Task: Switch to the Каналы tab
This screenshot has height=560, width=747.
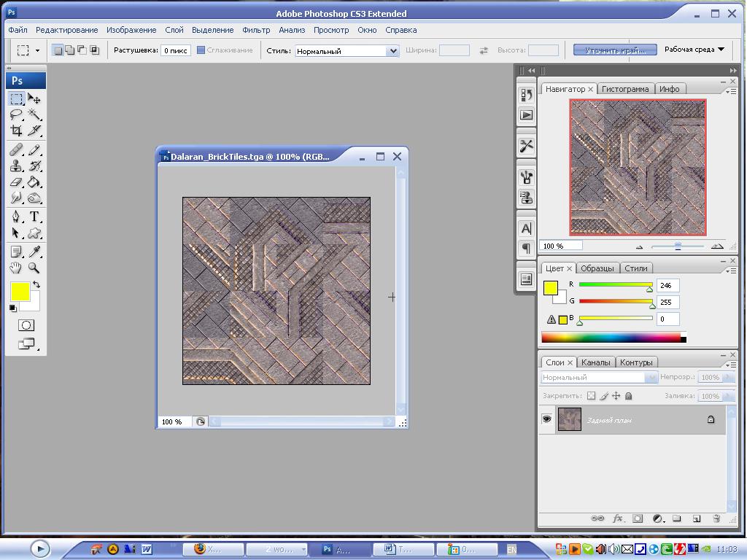Action: 596,362
